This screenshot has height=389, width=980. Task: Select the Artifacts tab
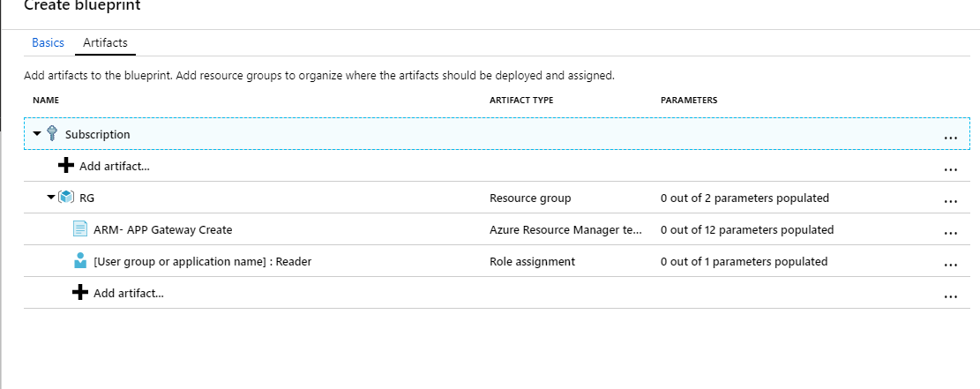105,42
